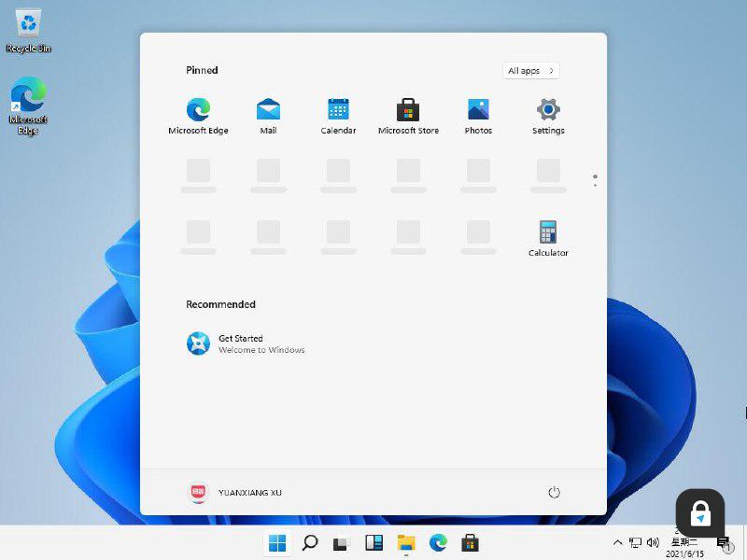Select the Recycle Bin desktop icon
The image size is (747, 560).
tap(28, 31)
